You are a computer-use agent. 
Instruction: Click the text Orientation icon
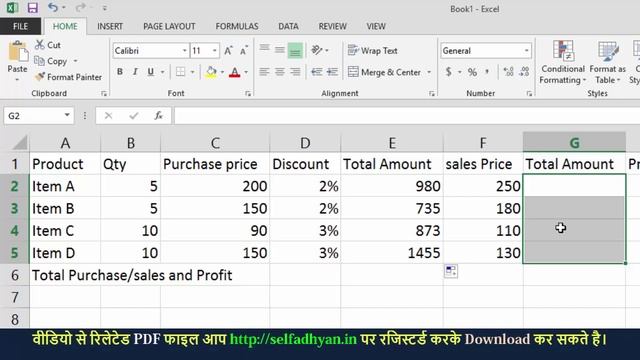pyautogui.click(x=317, y=50)
